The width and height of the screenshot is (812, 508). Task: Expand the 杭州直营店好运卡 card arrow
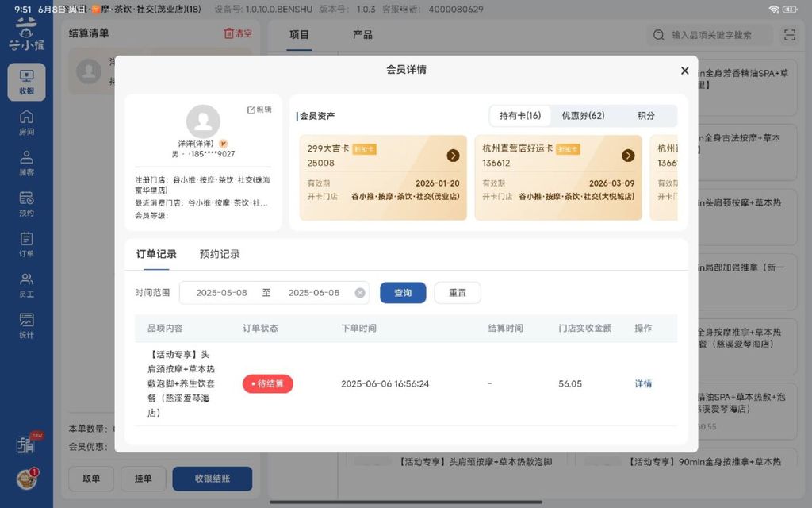pyautogui.click(x=628, y=156)
